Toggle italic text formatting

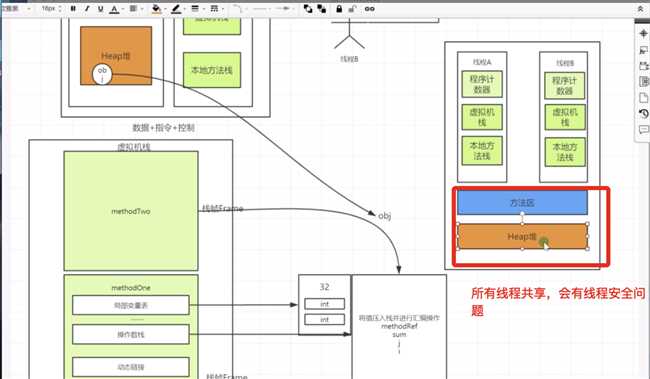click(87, 9)
